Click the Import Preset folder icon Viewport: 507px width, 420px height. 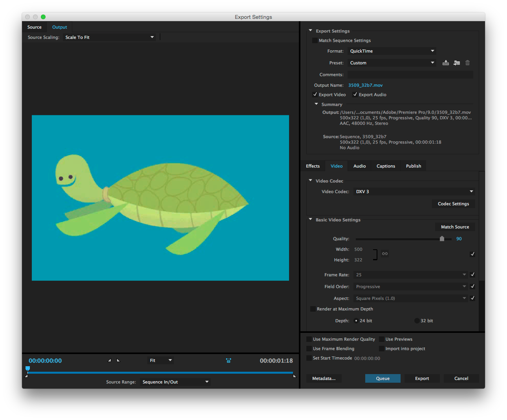[x=456, y=63]
